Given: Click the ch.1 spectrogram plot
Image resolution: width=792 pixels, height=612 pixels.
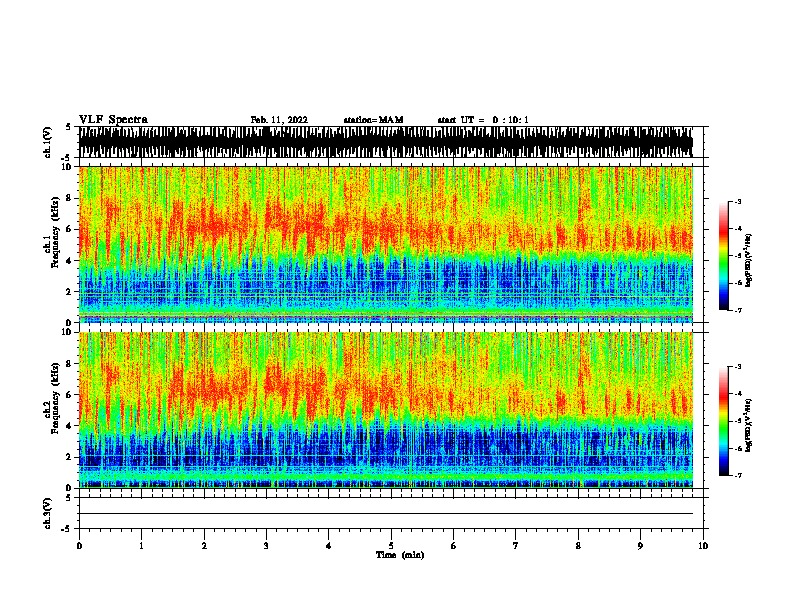Looking at the screenshot, I should pyautogui.click(x=386, y=244).
